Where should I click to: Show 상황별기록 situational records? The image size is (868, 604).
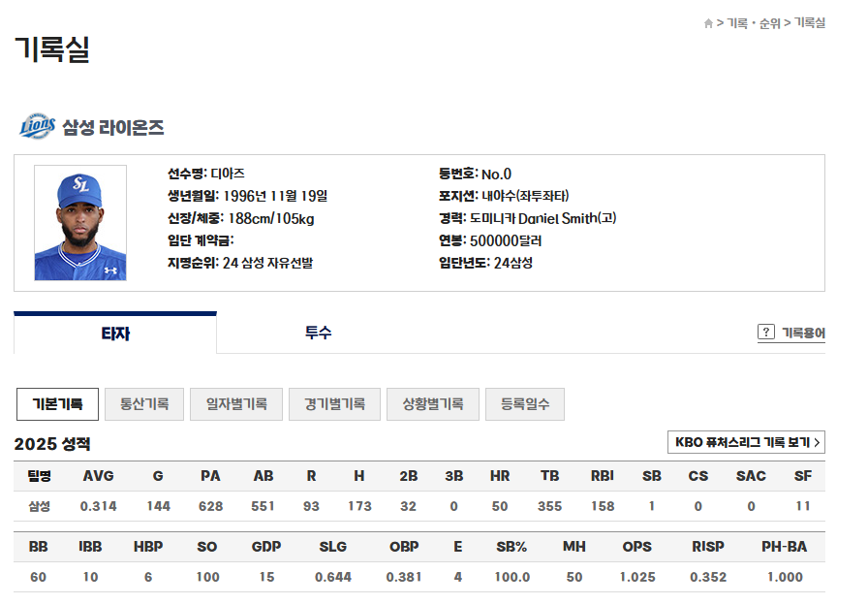[432, 404]
